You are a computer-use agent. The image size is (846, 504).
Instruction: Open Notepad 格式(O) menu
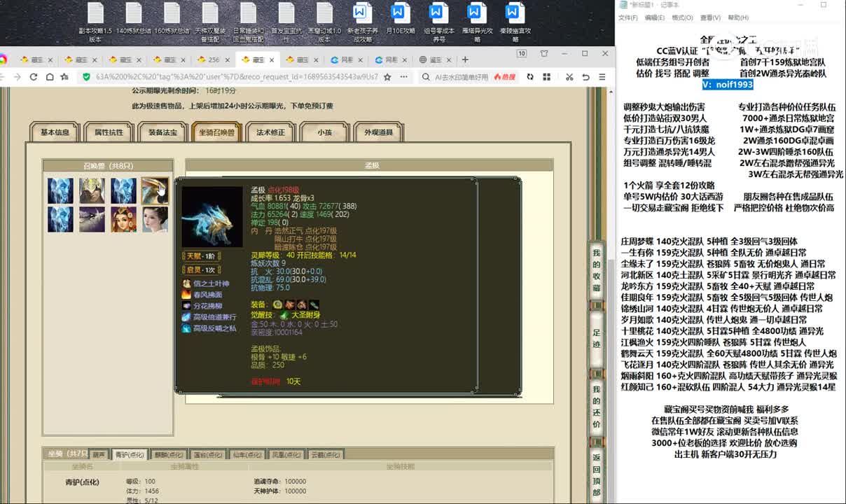pyautogui.click(x=682, y=18)
